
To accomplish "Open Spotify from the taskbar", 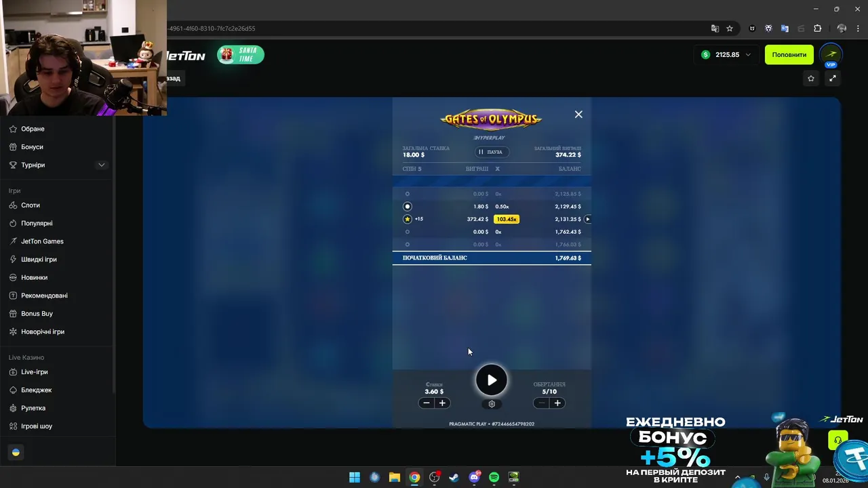I will [x=494, y=477].
